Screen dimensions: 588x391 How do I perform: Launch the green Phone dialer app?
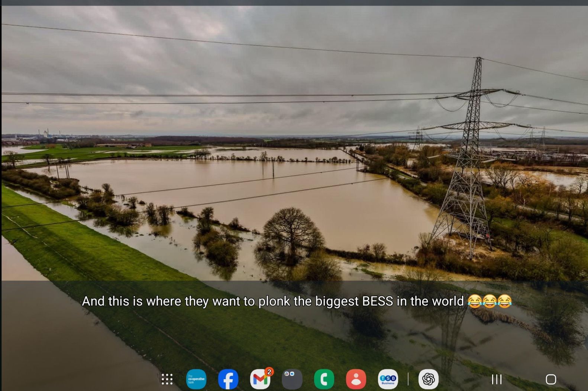point(324,379)
